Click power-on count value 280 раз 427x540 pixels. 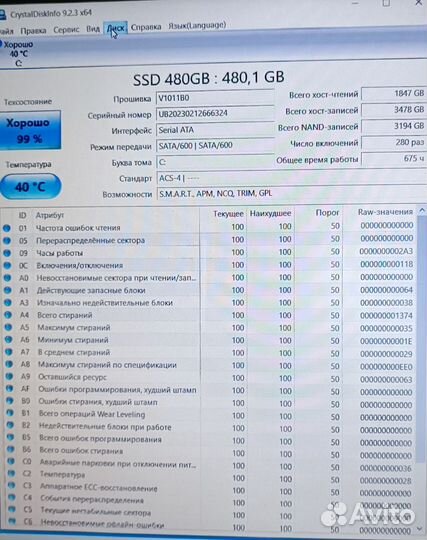click(x=394, y=142)
